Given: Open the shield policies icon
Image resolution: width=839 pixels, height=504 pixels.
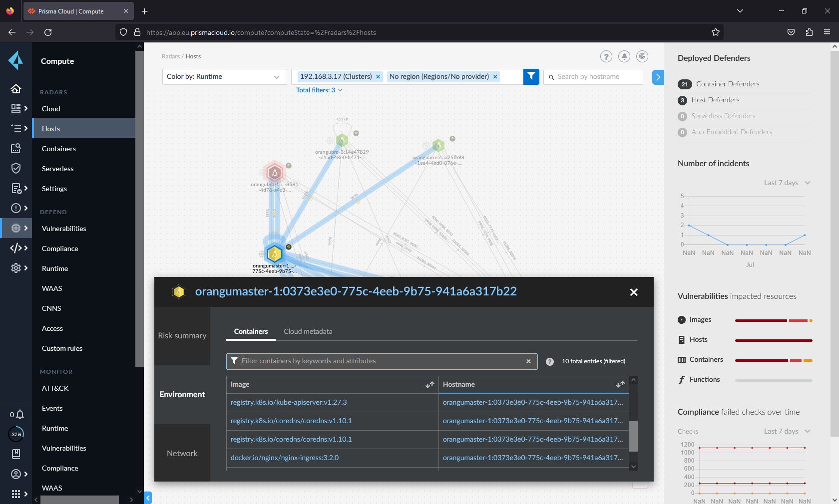Looking at the screenshot, I should [x=16, y=168].
